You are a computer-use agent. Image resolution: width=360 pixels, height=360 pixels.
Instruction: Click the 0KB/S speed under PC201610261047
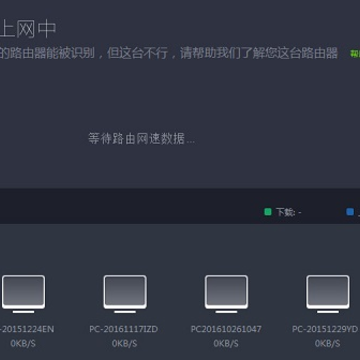coord(226,343)
